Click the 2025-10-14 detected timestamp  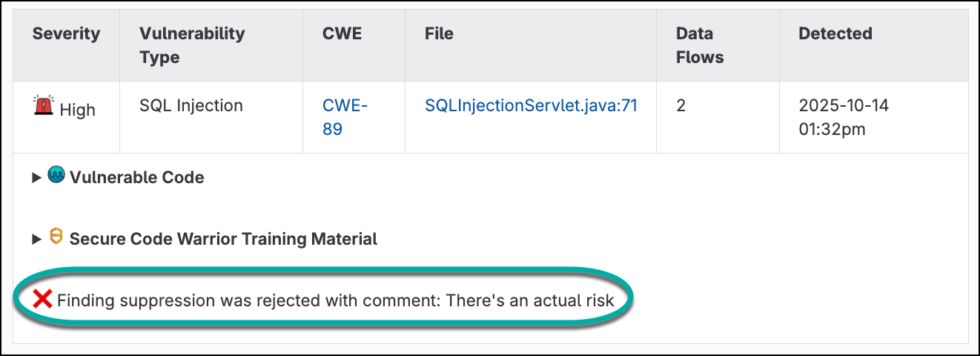[843, 117]
